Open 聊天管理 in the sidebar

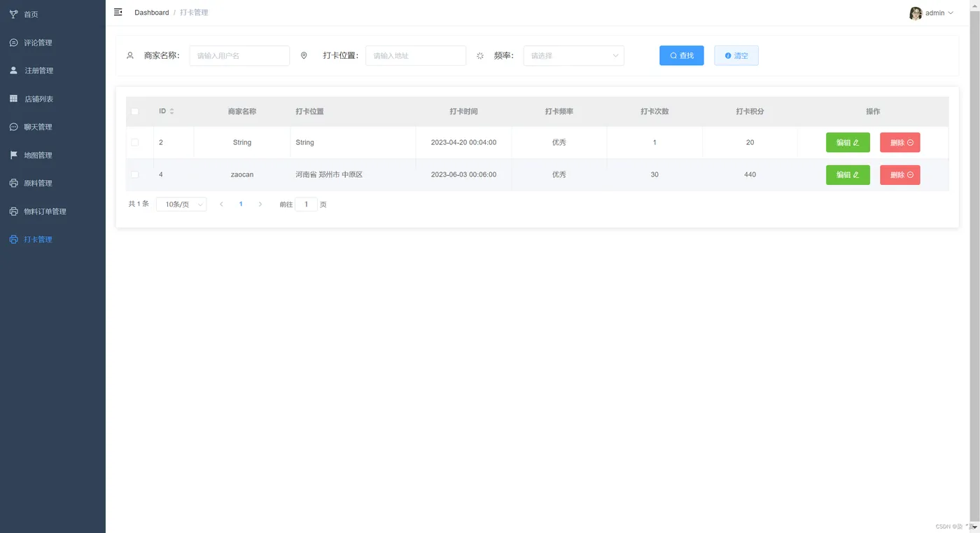point(52,127)
